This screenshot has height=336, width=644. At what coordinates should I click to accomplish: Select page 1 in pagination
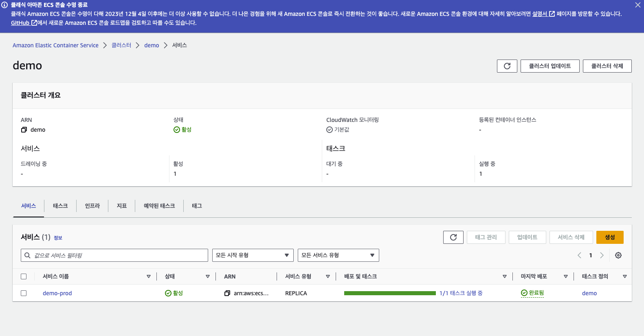[x=591, y=255]
